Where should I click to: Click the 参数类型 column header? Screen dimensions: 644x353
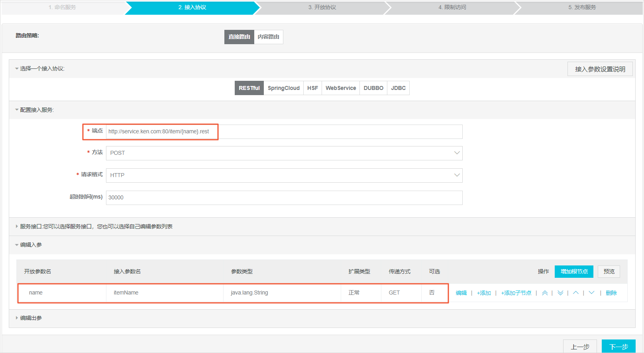(x=242, y=271)
